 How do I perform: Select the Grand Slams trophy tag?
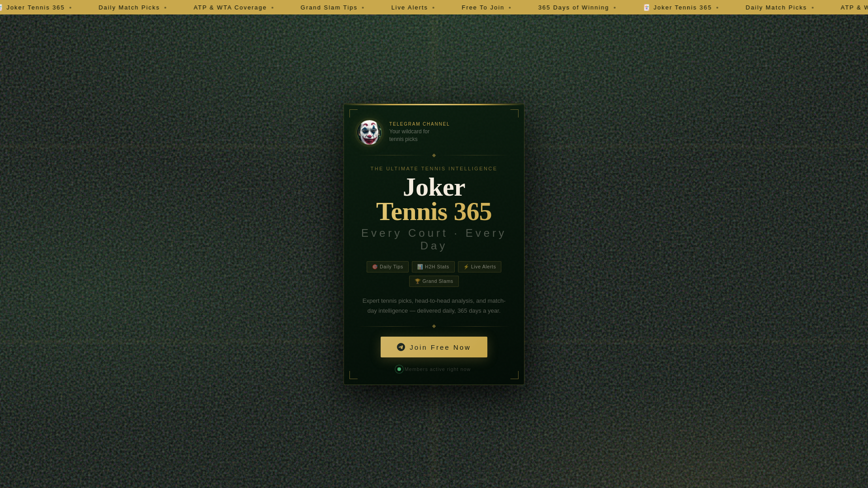click(x=434, y=281)
